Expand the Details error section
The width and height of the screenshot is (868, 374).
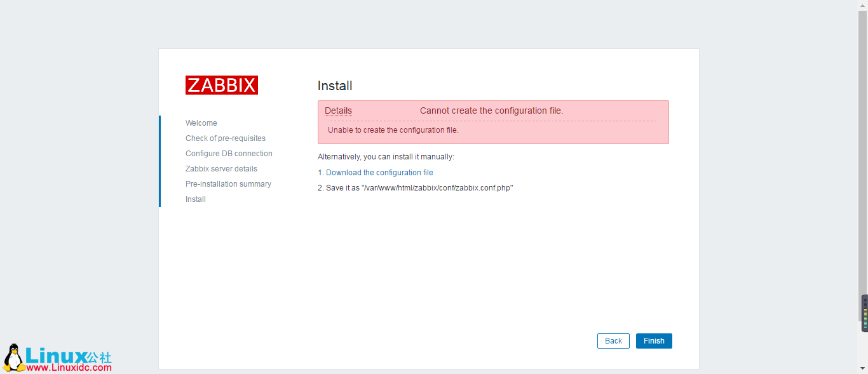[337, 110]
